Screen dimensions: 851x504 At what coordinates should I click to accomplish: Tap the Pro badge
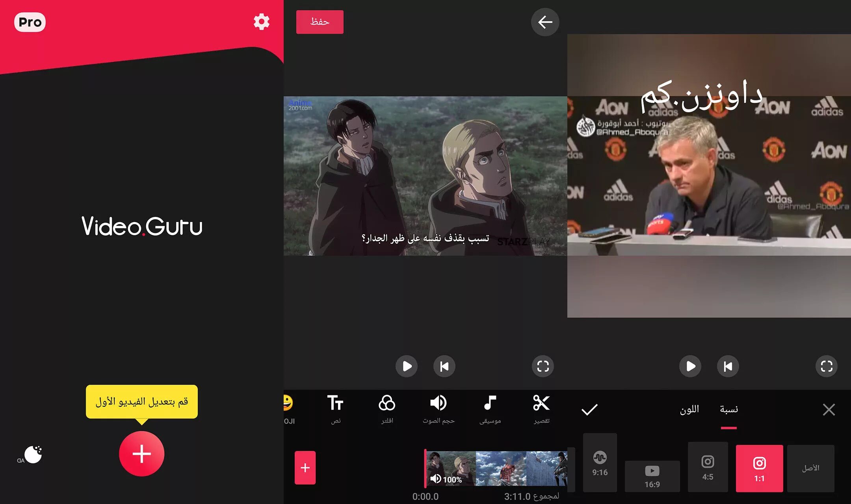click(30, 22)
